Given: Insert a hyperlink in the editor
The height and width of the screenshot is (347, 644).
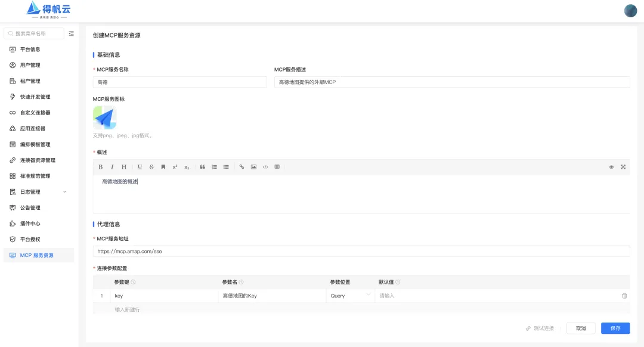Looking at the screenshot, I should tap(241, 167).
